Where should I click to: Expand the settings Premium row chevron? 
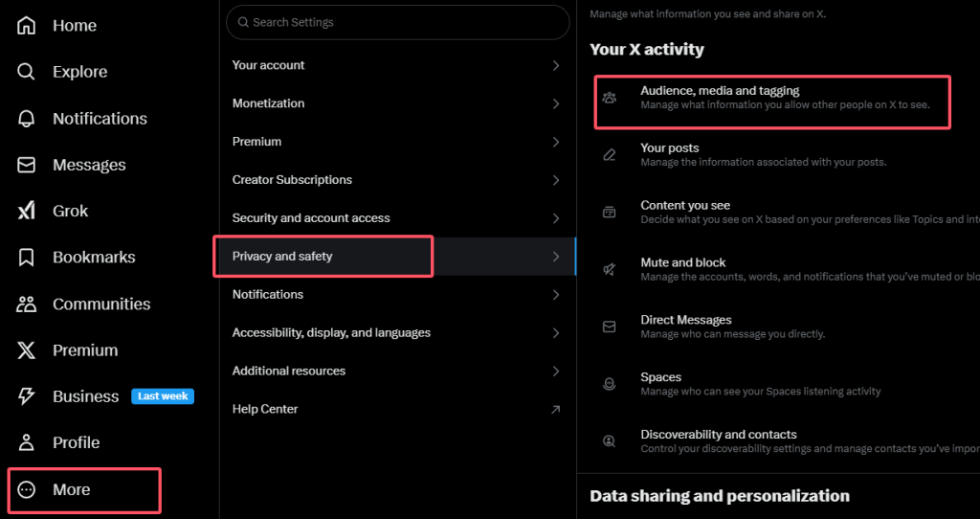556,142
